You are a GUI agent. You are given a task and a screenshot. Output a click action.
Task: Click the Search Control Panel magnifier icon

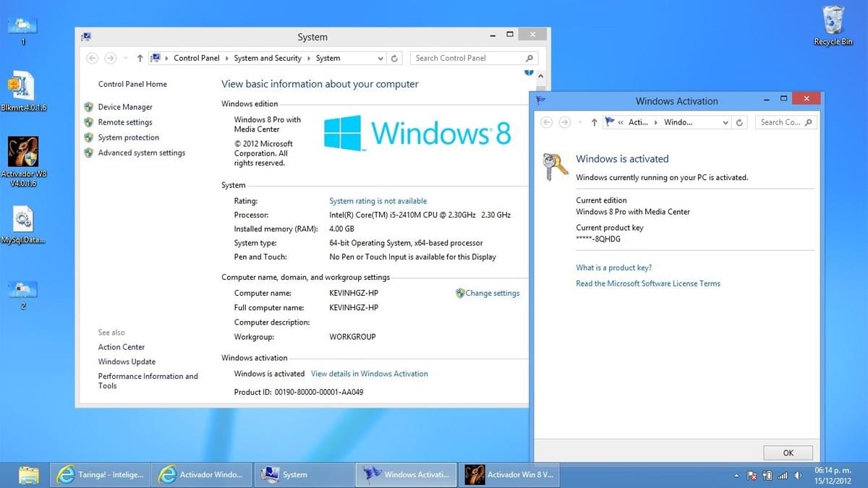click(529, 58)
